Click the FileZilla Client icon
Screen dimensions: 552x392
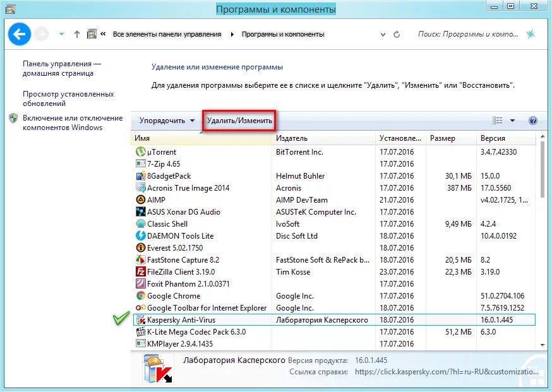[x=140, y=271]
